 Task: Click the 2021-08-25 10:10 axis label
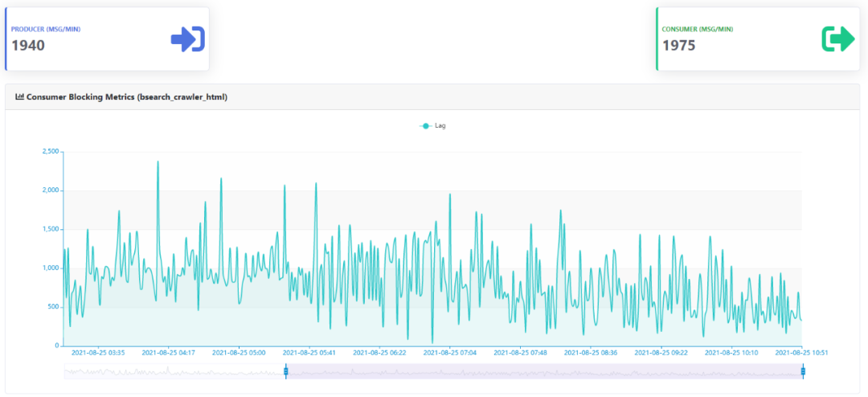[x=731, y=352]
